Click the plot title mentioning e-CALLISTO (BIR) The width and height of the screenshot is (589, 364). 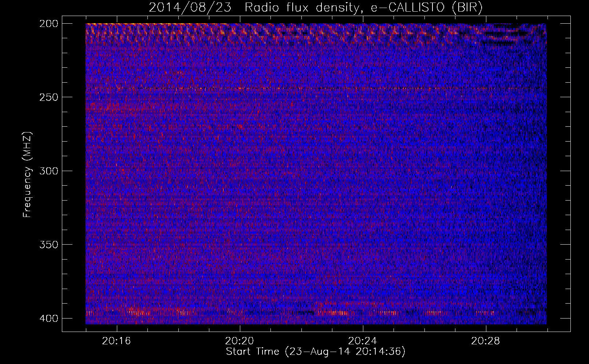click(316, 7)
